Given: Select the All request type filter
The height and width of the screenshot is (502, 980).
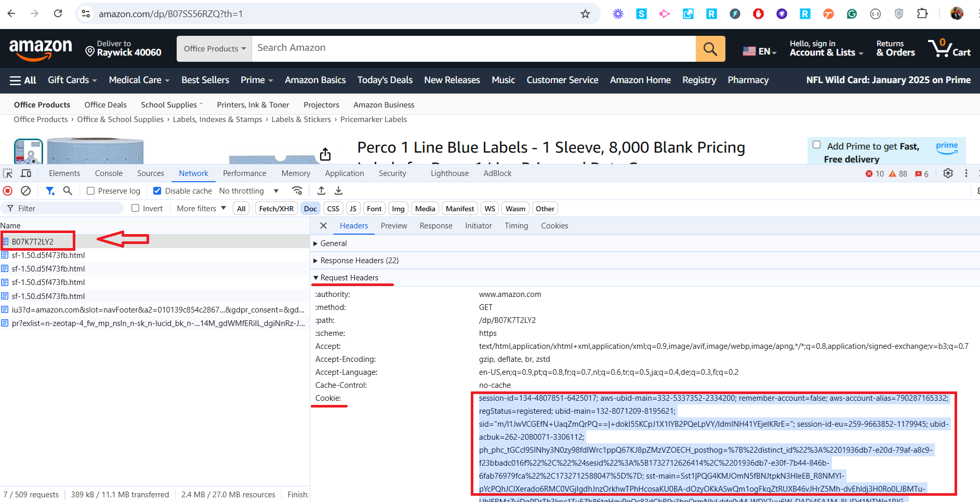Looking at the screenshot, I should pyautogui.click(x=241, y=209).
